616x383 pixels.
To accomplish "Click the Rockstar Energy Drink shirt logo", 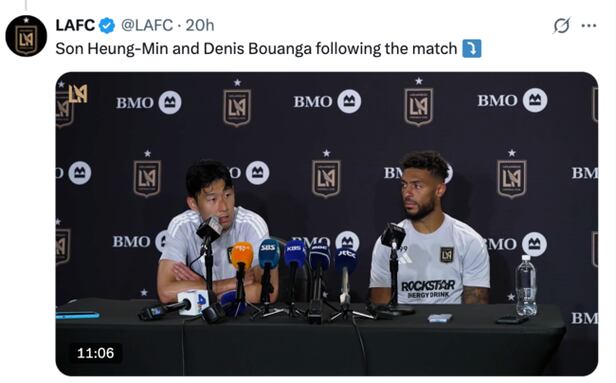I will [x=428, y=289].
